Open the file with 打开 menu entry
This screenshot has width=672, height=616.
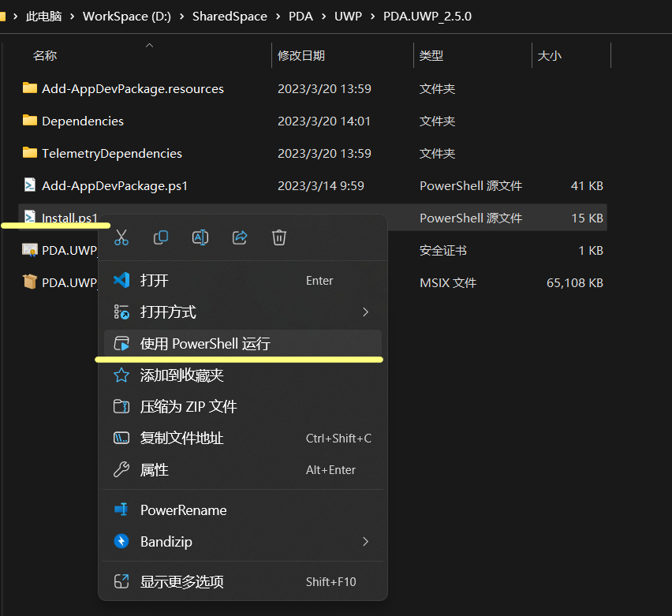click(x=243, y=280)
